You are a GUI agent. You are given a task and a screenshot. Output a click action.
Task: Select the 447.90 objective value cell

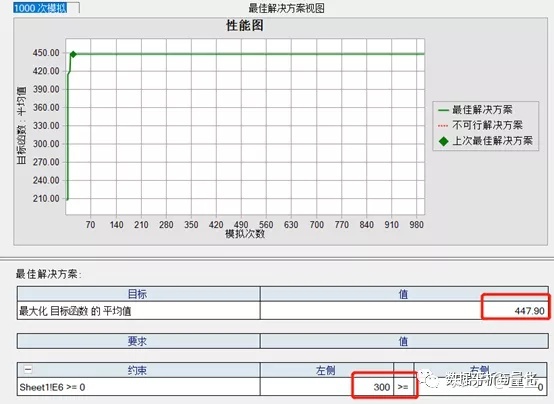coord(404,311)
